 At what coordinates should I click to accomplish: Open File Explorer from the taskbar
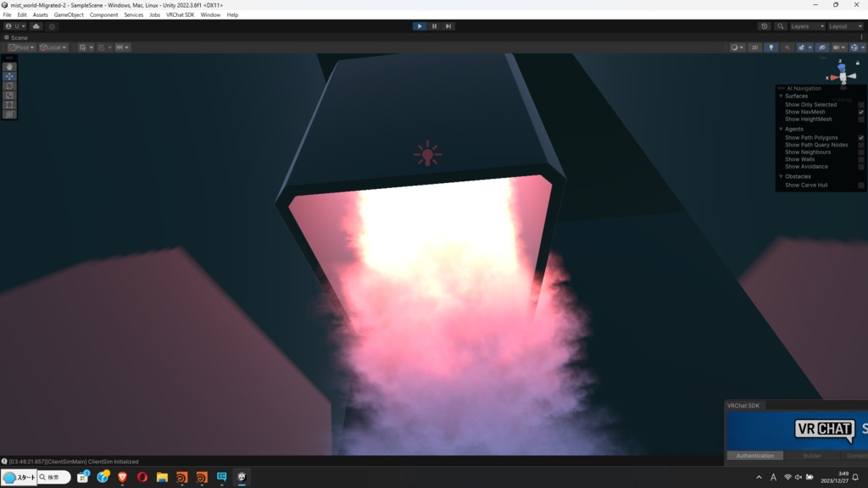[162, 477]
